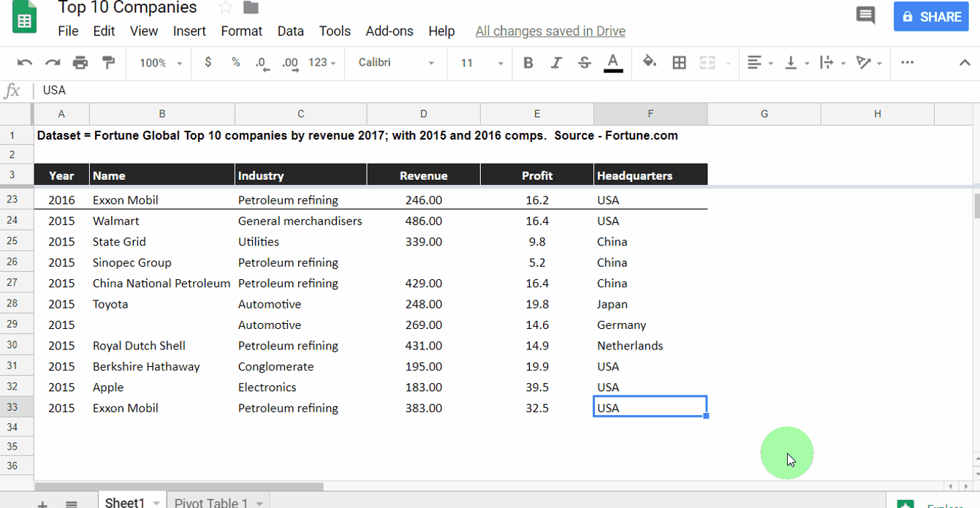Increase decimal places
Image resolution: width=980 pixels, height=508 pixels.
290,64
